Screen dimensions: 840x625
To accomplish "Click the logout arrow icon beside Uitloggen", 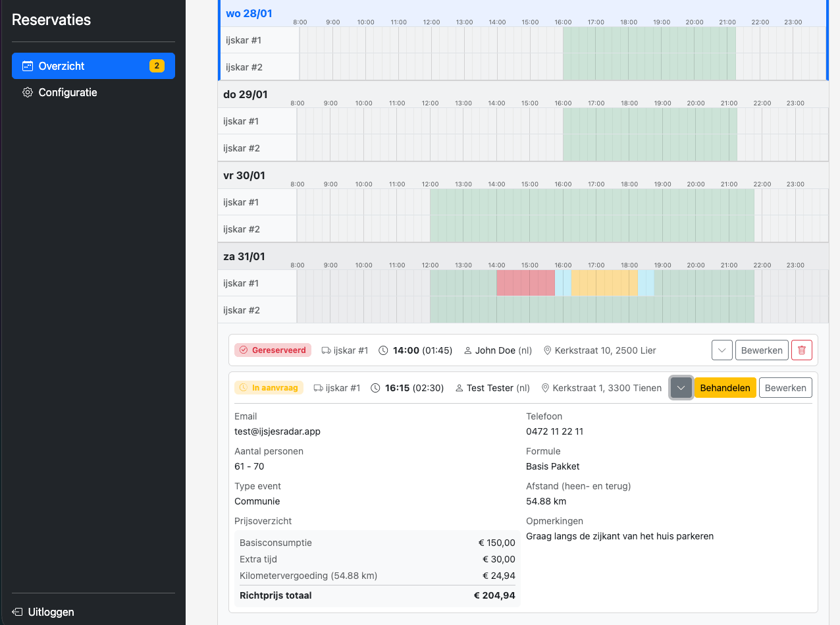I will point(17,612).
